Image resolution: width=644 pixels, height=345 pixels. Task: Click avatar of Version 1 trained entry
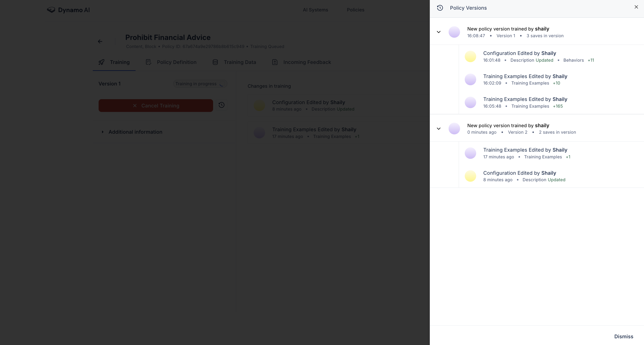[x=454, y=32]
